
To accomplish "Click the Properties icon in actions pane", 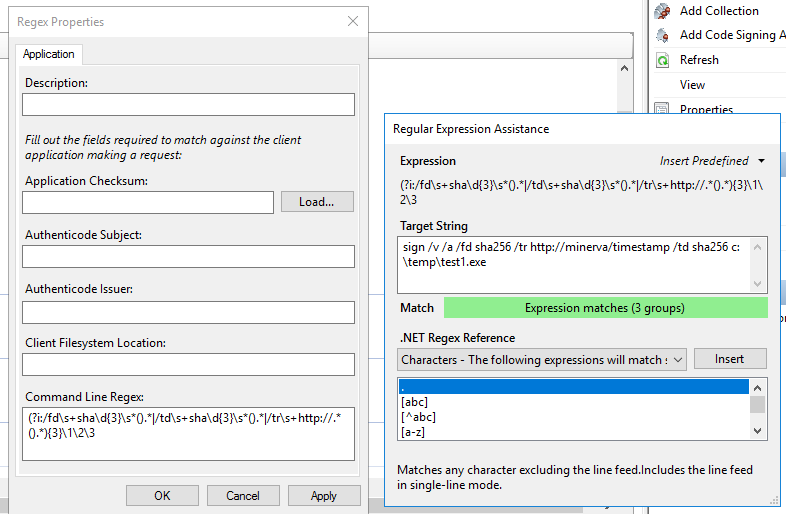I will pos(662,109).
